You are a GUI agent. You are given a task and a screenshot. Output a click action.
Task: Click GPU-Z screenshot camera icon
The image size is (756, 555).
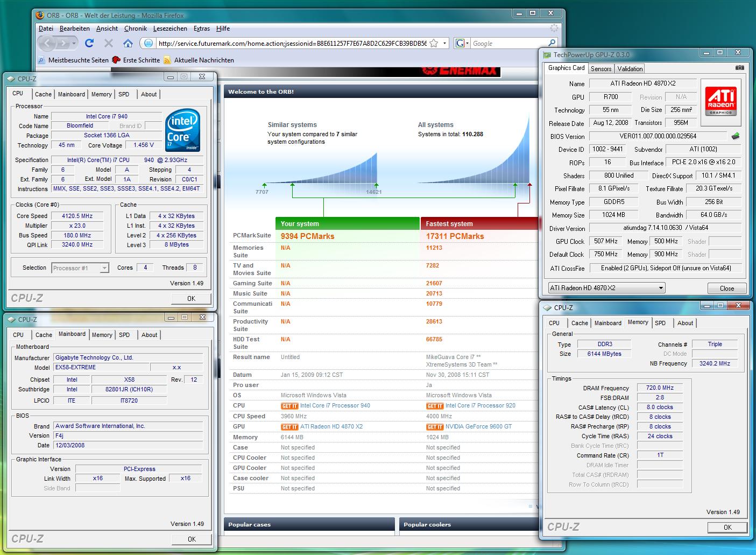coord(740,68)
